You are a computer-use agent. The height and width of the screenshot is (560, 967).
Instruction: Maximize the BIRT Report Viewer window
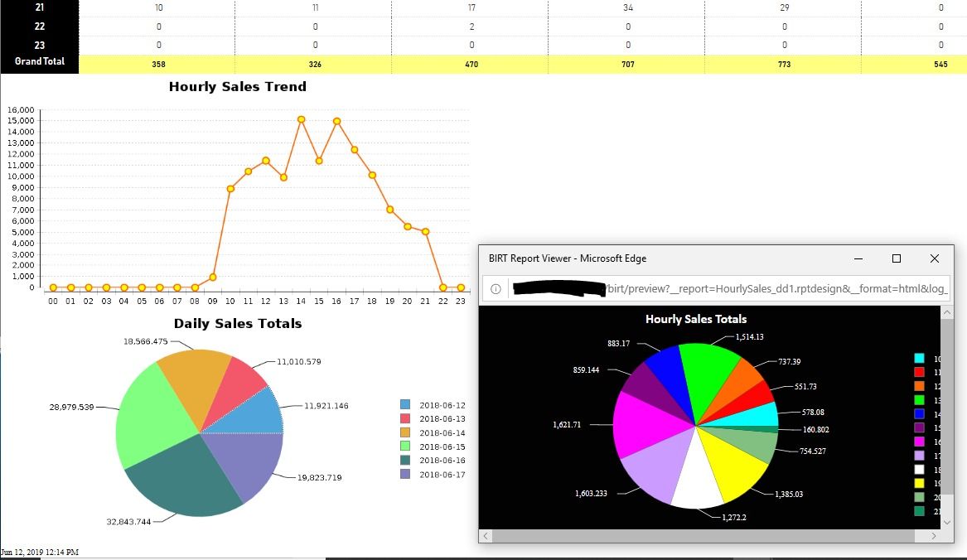pos(896,258)
